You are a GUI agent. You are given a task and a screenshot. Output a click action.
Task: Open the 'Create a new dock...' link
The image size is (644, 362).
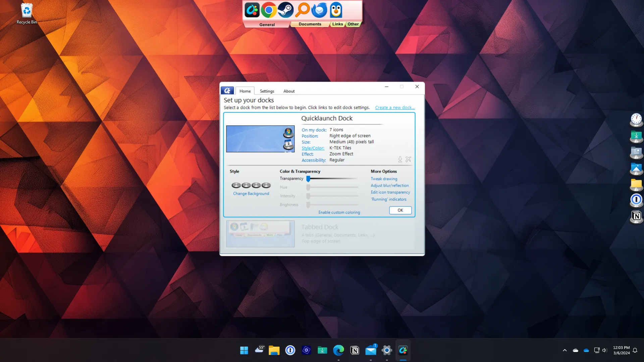(x=394, y=107)
